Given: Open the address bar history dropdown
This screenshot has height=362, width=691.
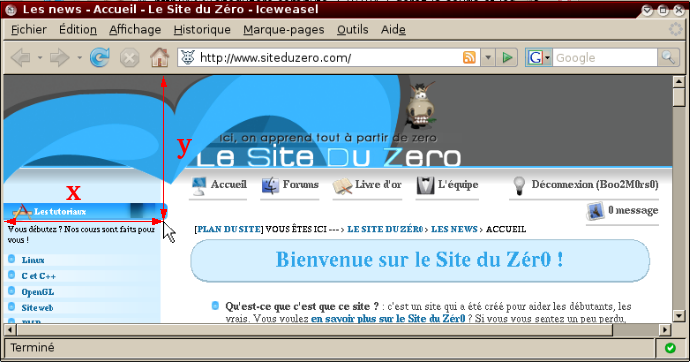Looking at the screenshot, I should click(488, 58).
